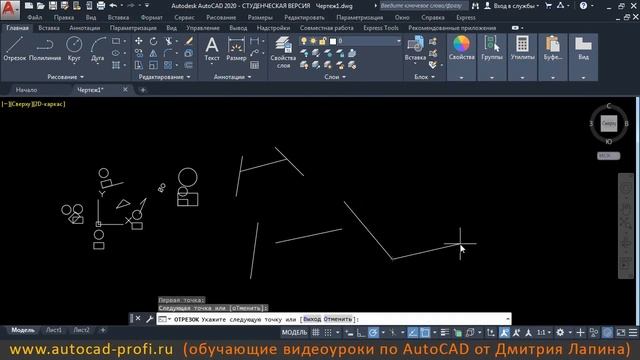This screenshot has width=640, height=360.
Task: Open rectangle tool dropdown arrow
Action: pos(124,41)
